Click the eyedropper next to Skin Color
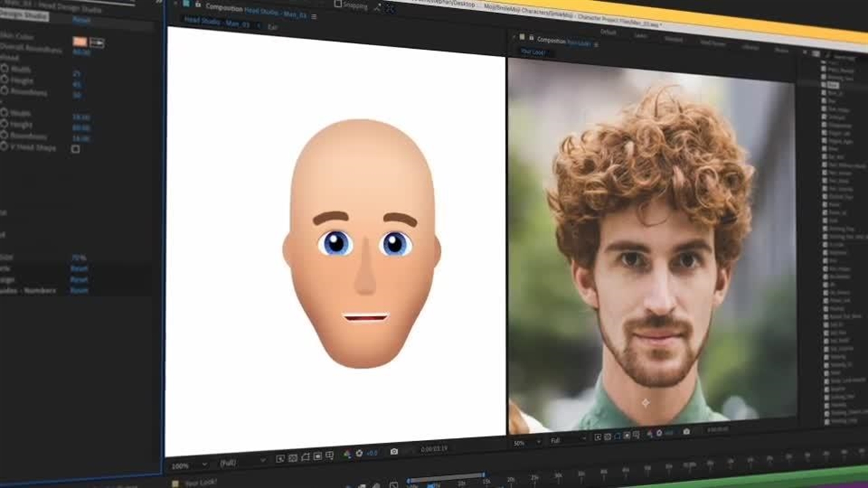Image resolution: width=868 pixels, height=488 pixels. [97, 43]
